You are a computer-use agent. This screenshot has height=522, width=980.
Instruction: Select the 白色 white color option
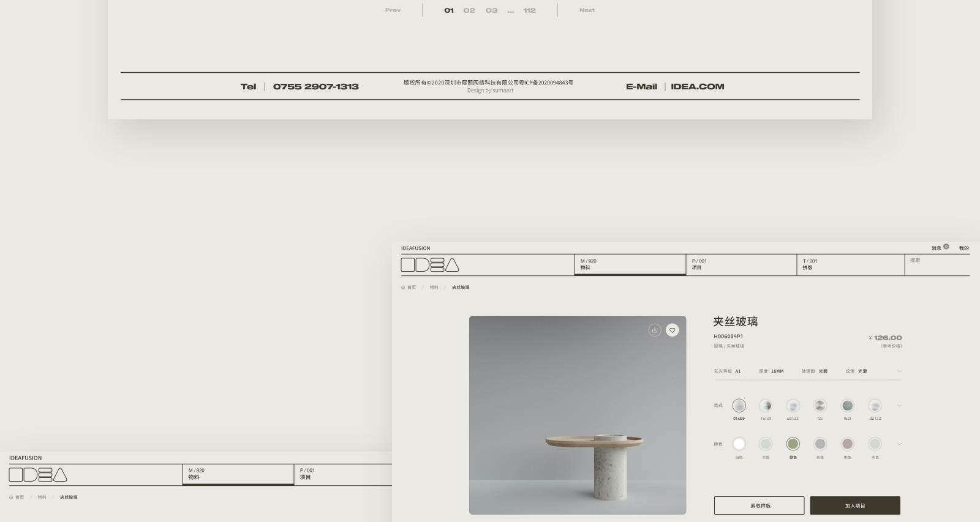739,444
